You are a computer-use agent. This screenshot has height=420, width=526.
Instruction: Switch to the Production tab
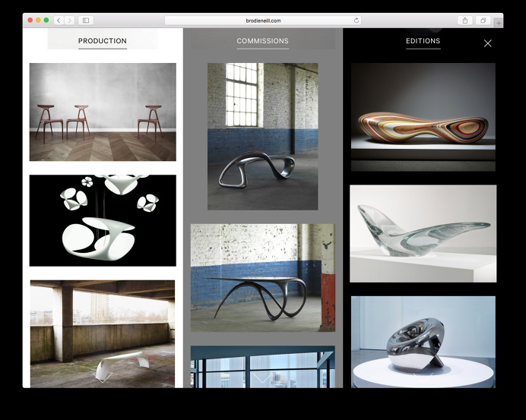point(103,41)
